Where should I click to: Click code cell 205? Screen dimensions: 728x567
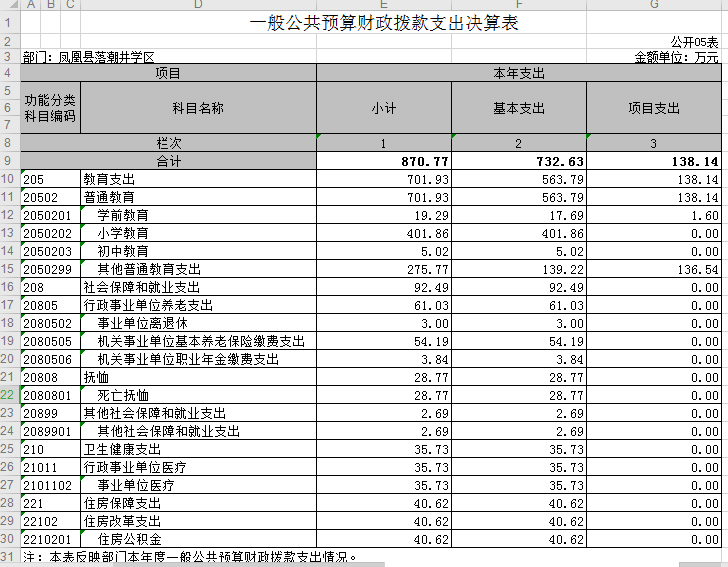click(50, 179)
